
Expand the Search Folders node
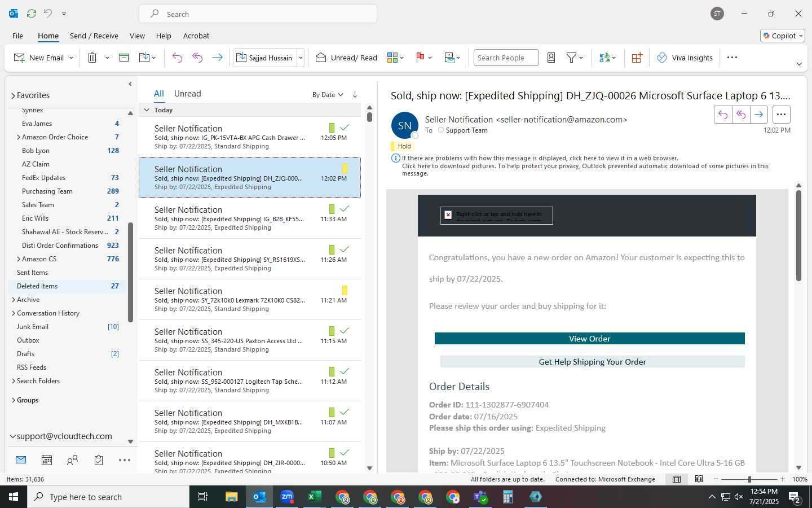point(14,381)
